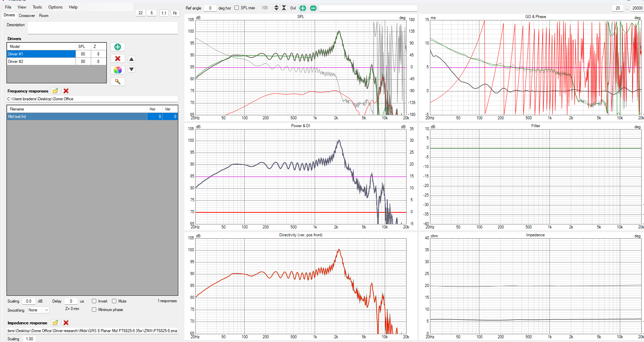
Task: Click the maximum frequency field showing 20000
Action: pyautogui.click(x=637, y=8)
